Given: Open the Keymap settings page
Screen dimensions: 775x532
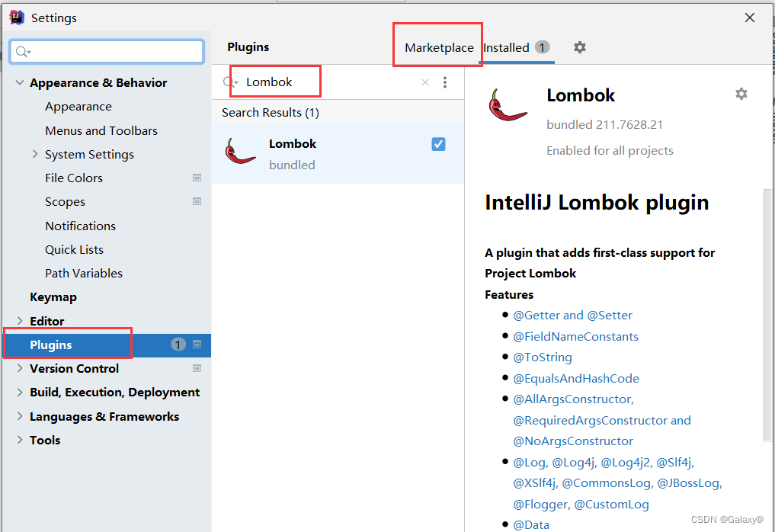Looking at the screenshot, I should click(53, 297).
